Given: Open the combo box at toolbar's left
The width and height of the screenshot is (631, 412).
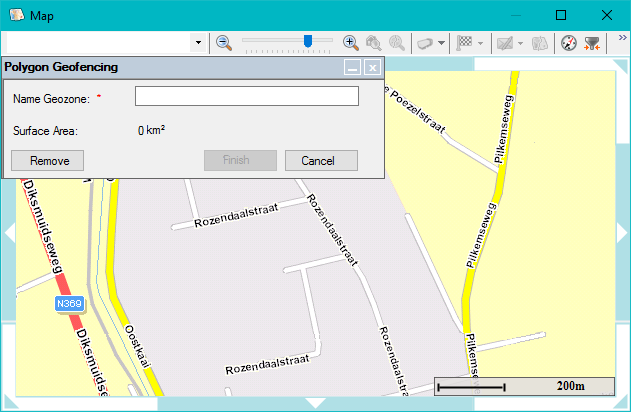Looking at the screenshot, I should [x=198, y=43].
